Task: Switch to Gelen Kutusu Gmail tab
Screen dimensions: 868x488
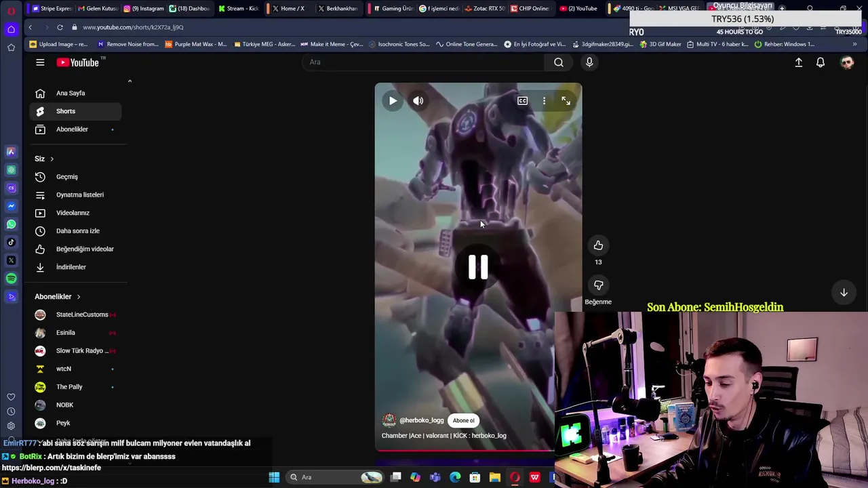Action: tap(98, 9)
